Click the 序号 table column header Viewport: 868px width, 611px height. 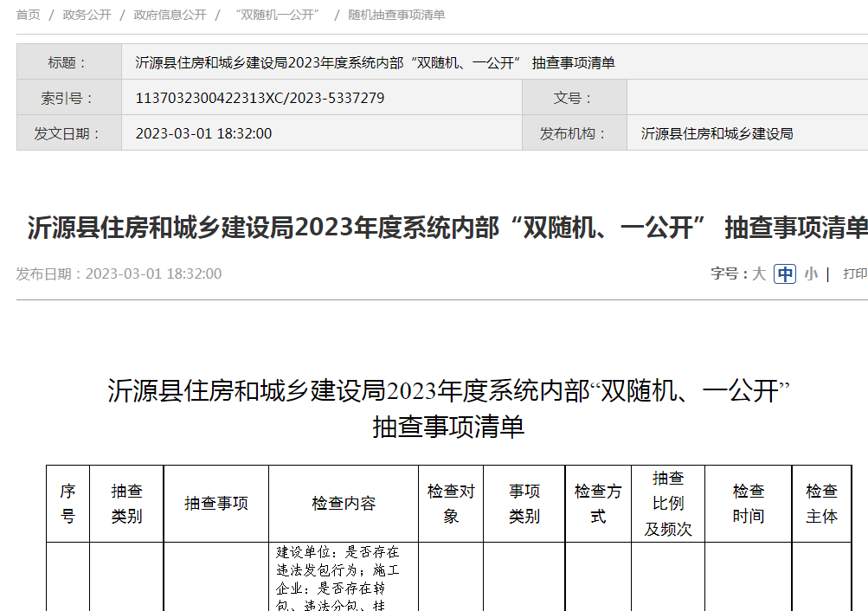(x=68, y=504)
